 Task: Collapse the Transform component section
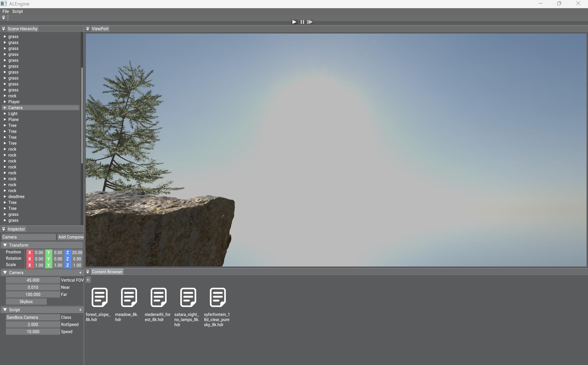pos(5,245)
